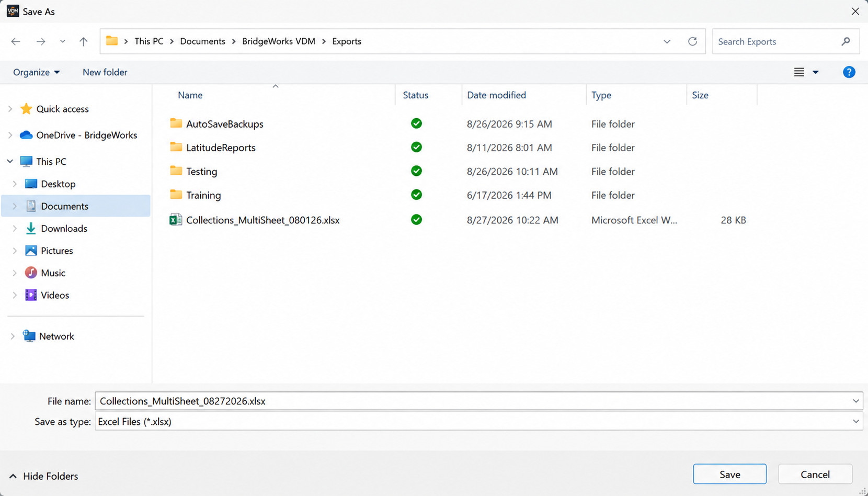Open the address bar history dropdown
This screenshot has height=496, width=868.
[x=667, y=41]
